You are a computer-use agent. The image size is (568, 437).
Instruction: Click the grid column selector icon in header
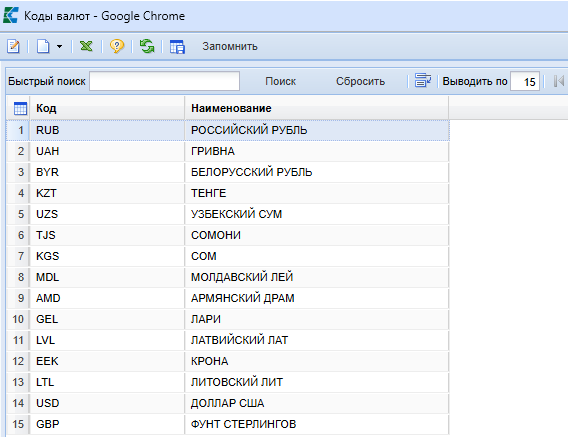[x=20, y=108]
